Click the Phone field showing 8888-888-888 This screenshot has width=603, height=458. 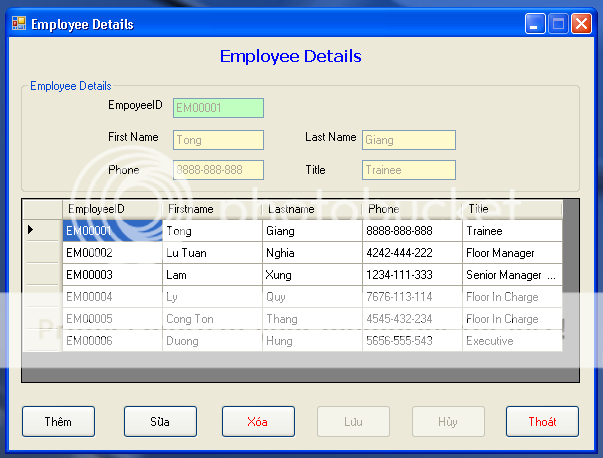[x=218, y=170]
